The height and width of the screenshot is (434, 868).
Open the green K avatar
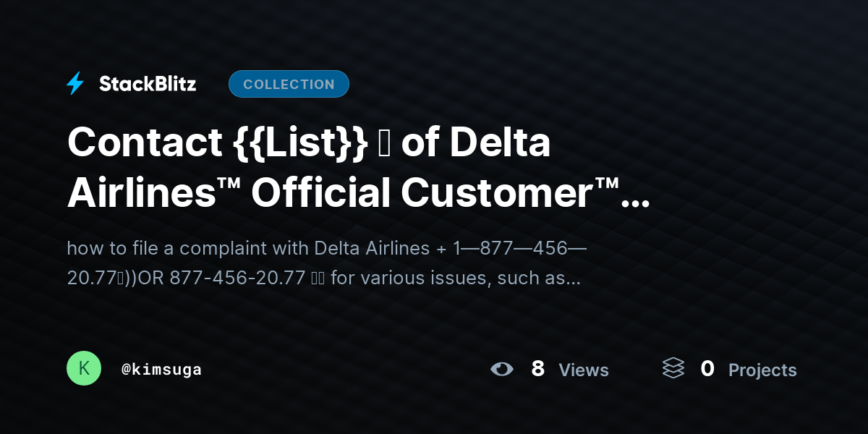click(x=84, y=369)
